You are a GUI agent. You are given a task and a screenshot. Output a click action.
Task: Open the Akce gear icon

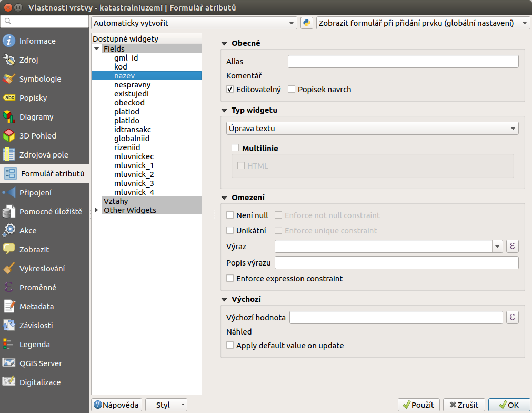click(9, 231)
